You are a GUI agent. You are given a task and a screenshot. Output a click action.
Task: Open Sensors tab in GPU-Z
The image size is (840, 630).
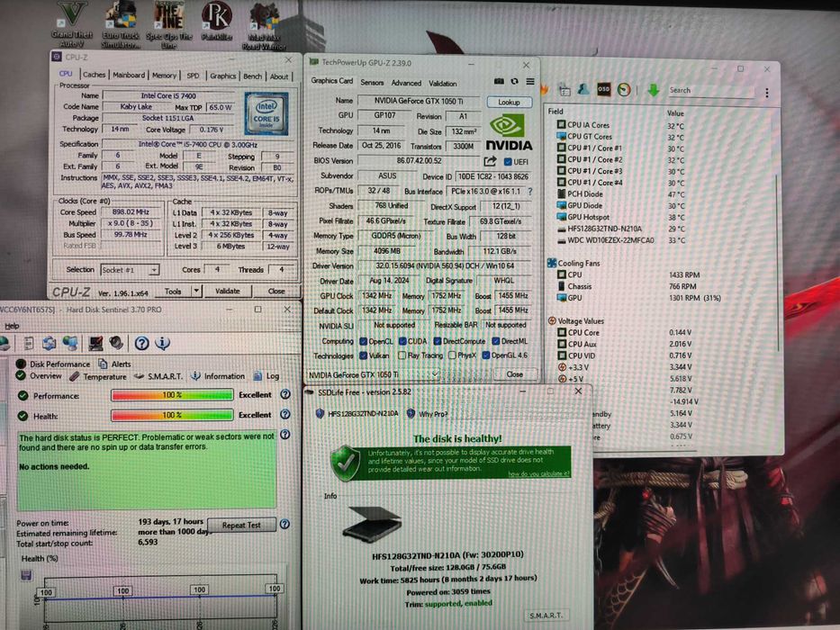[x=372, y=83]
